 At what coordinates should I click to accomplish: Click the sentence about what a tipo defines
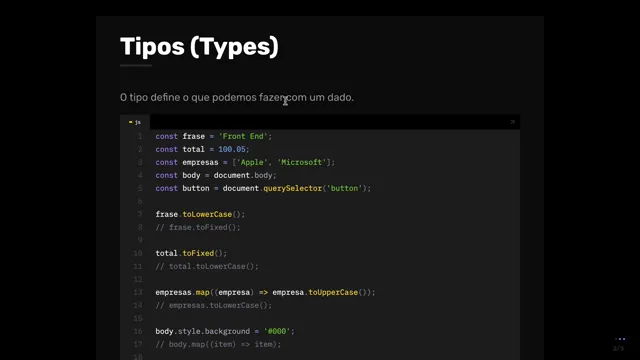[x=237, y=98]
